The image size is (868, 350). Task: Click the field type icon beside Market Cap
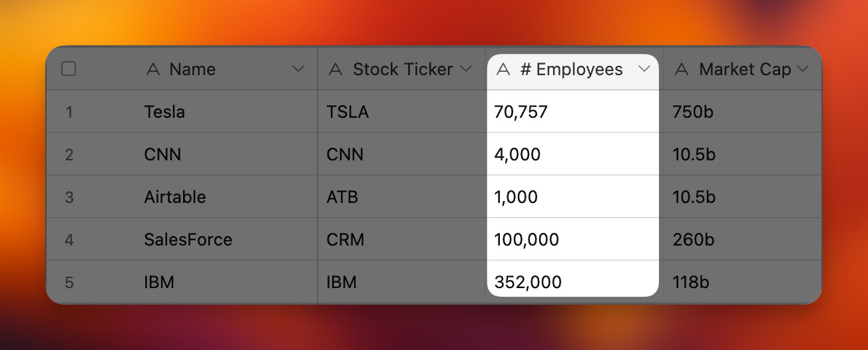point(682,69)
